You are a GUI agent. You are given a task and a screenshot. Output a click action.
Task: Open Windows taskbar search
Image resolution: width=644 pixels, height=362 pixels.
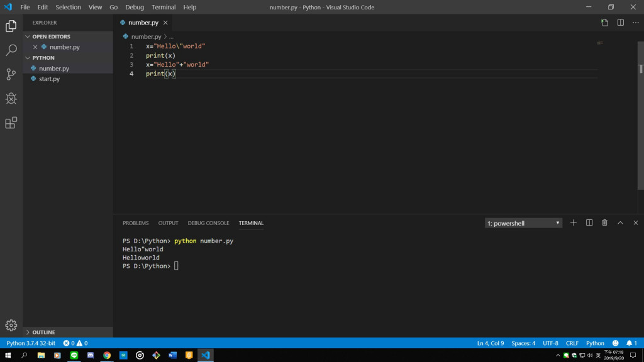[x=25, y=356]
